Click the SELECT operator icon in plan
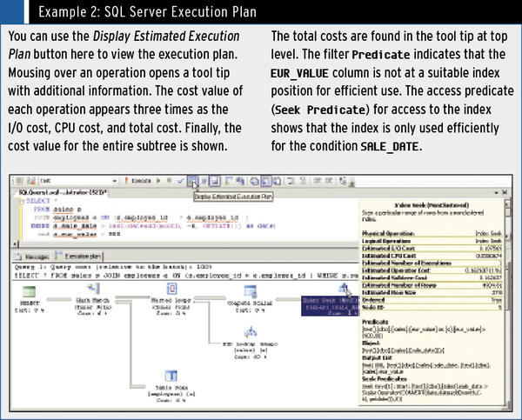This screenshot has height=420, width=522. pyautogui.click(x=30, y=291)
